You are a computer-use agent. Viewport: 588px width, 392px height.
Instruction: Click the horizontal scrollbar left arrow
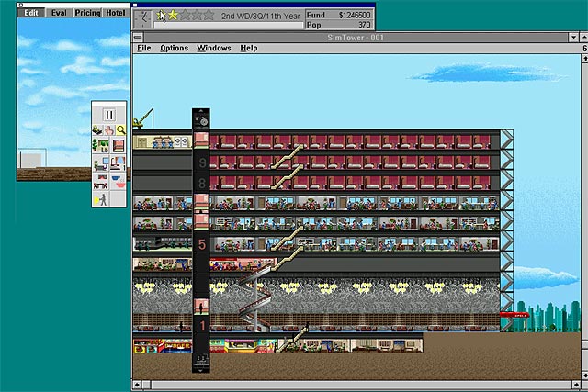(x=137, y=385)
